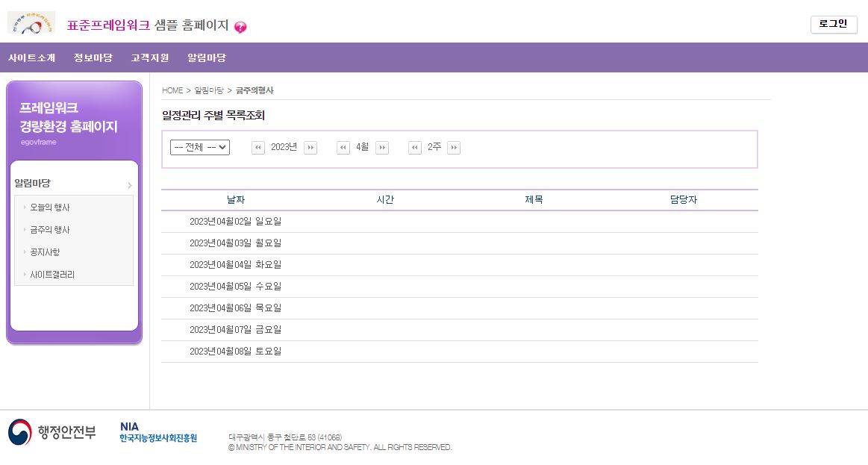
Task: Open 사이트소개 menu
Action: (x=32, y=57)
